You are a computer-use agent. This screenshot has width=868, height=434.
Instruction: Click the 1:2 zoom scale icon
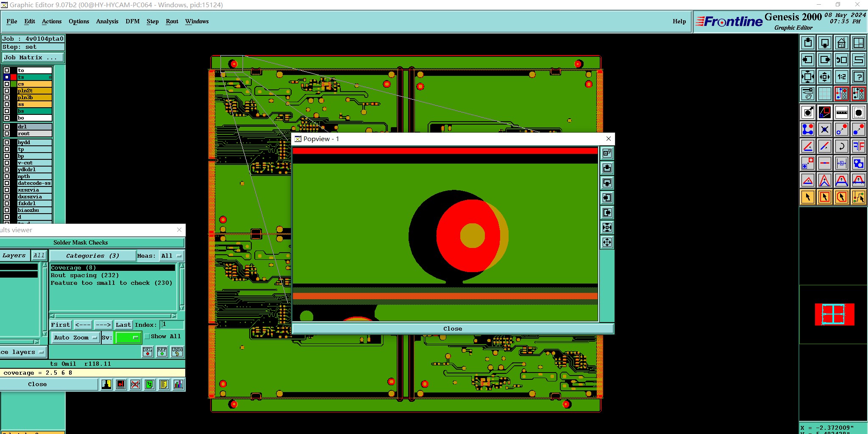pyautogui.click(x=842, y=77)
